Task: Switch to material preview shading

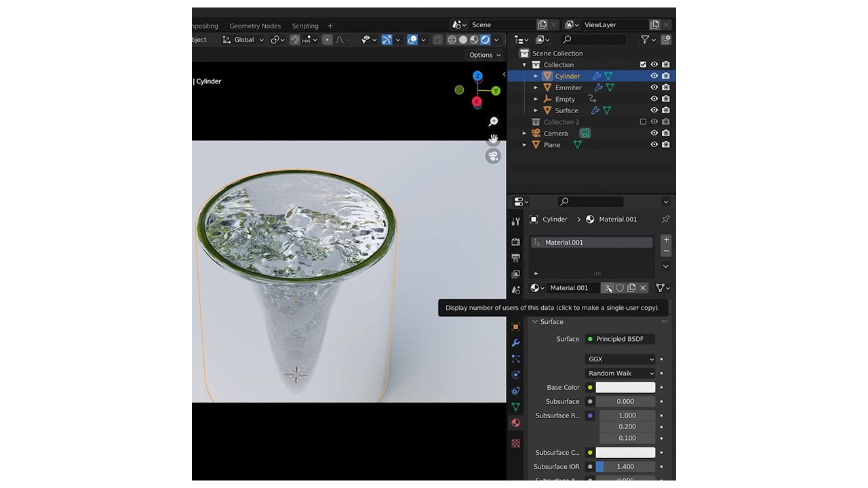Action: [x=474, y=40]
